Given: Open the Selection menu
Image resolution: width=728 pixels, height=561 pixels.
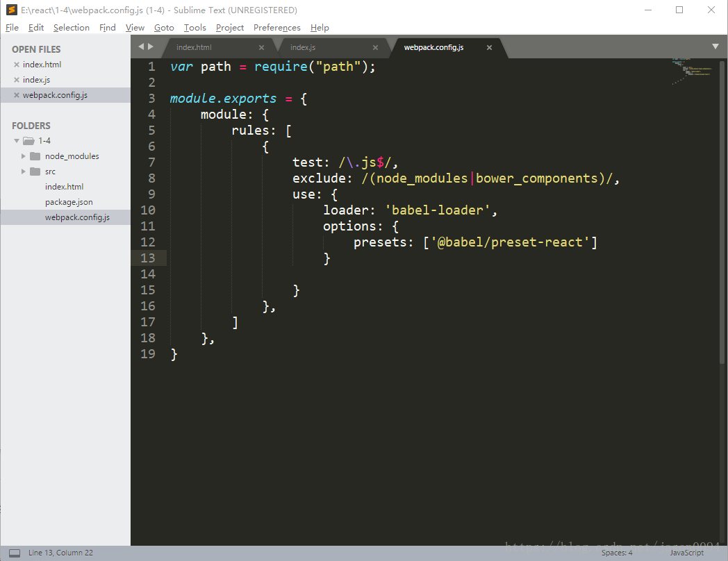Looking at the screenshot, I should 72,28.
